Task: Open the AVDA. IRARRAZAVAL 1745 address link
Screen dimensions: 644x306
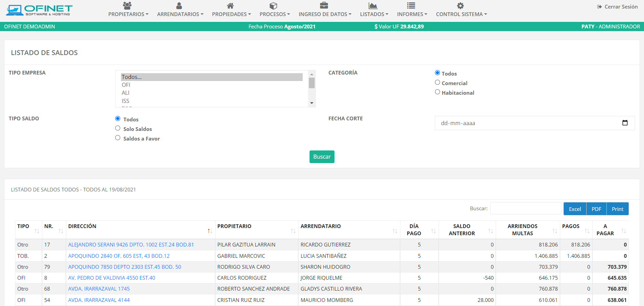Action: pos(99,289)
